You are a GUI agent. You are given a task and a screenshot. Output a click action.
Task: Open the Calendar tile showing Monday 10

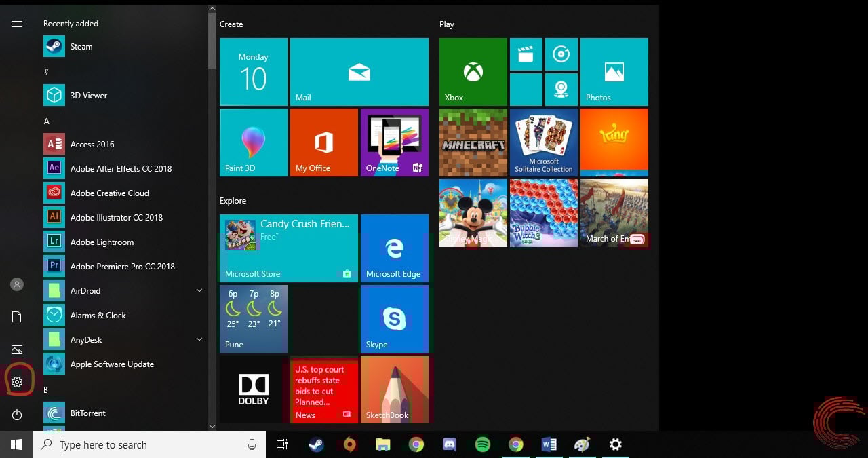coord(254,72)
